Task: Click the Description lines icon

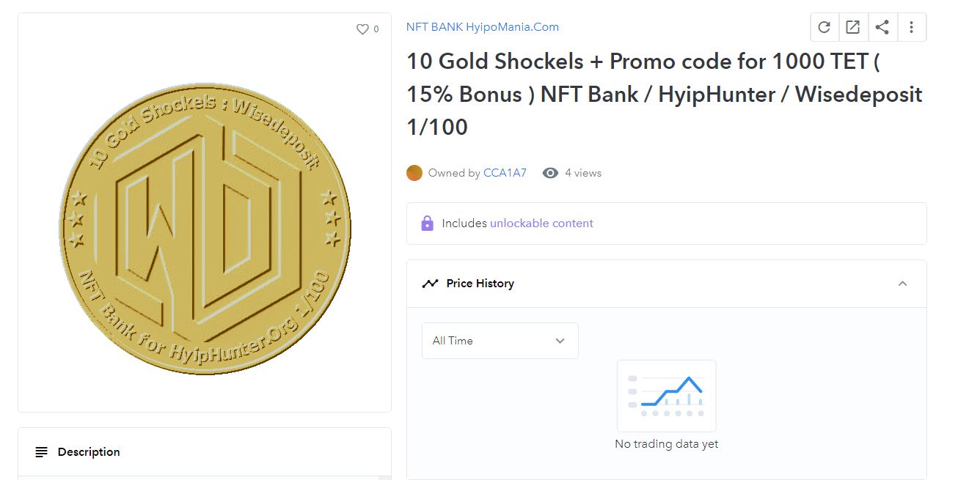Action: [x=42, y=452]
